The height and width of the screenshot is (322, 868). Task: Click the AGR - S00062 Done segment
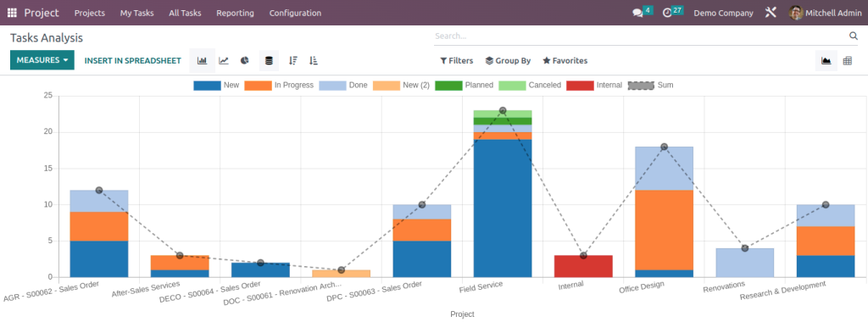click(x=99, y=201)
